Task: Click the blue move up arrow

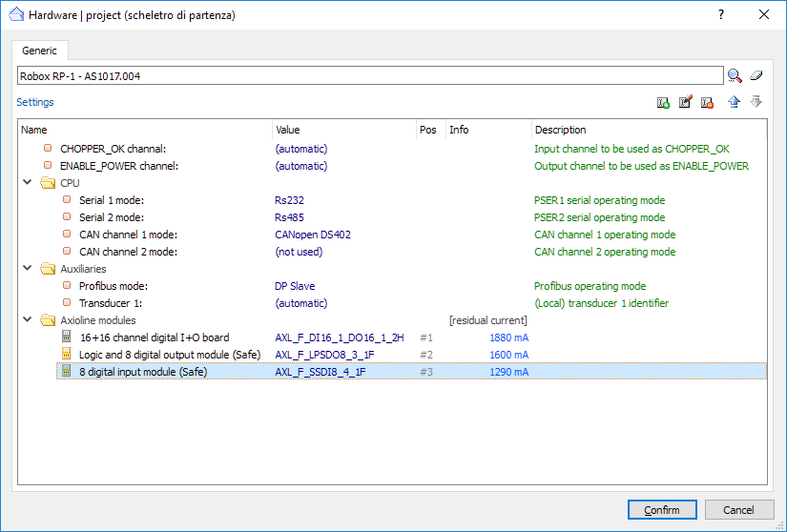Action: (x=734, y=102)
